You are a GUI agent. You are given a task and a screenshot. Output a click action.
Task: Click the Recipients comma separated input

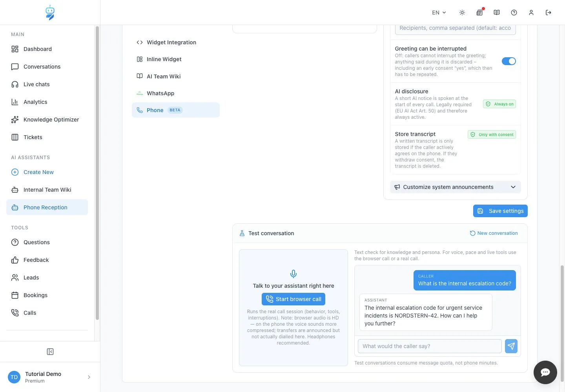pos(455,28)
